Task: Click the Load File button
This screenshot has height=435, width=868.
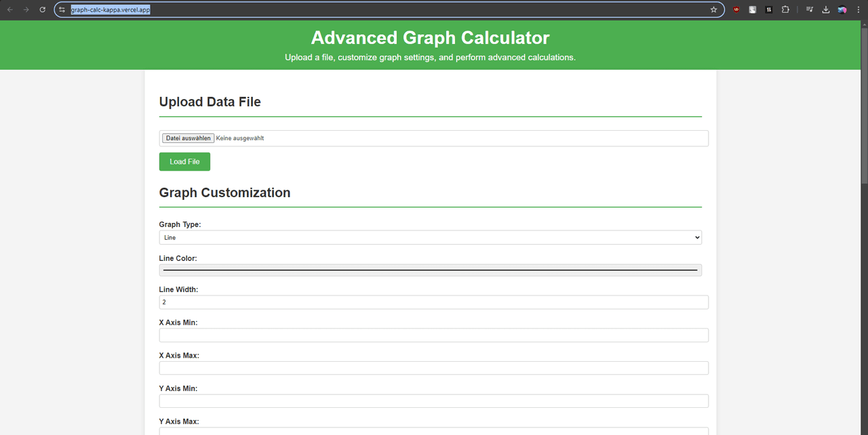Action: (184, 162)
